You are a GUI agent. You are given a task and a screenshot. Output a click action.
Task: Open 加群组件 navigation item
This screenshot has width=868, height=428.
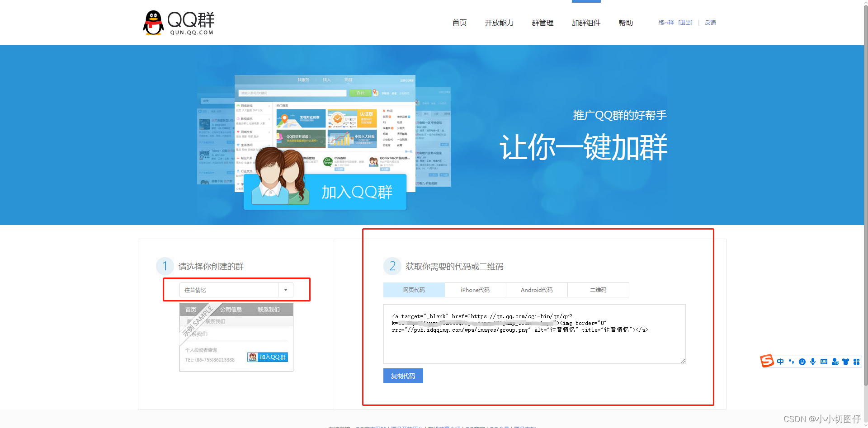tap(586, 23)
